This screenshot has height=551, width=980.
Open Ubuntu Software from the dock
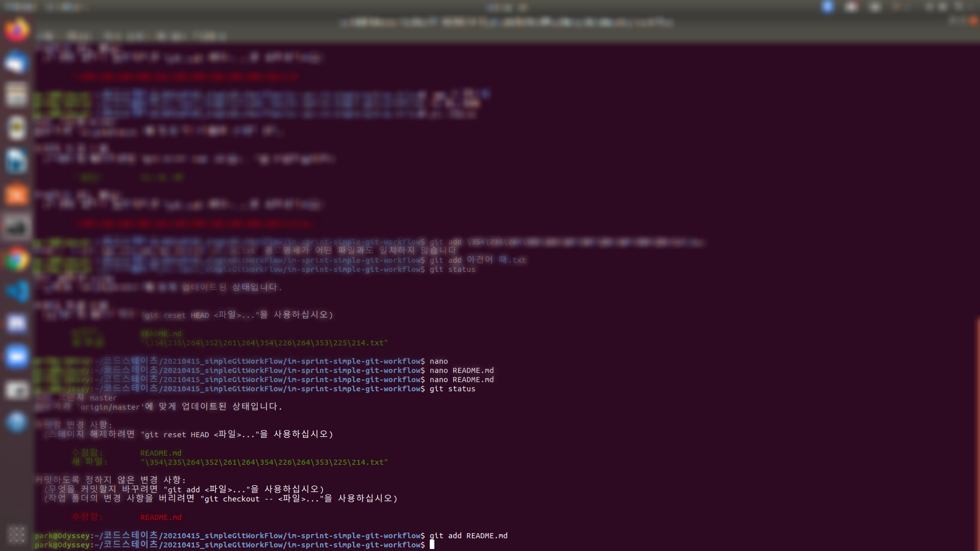(x=16, y=194)
